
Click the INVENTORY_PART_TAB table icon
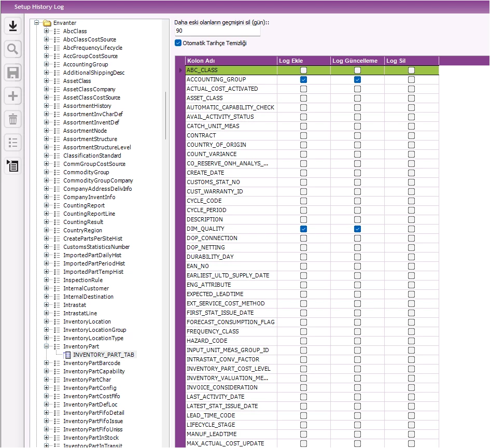[67, 355]
